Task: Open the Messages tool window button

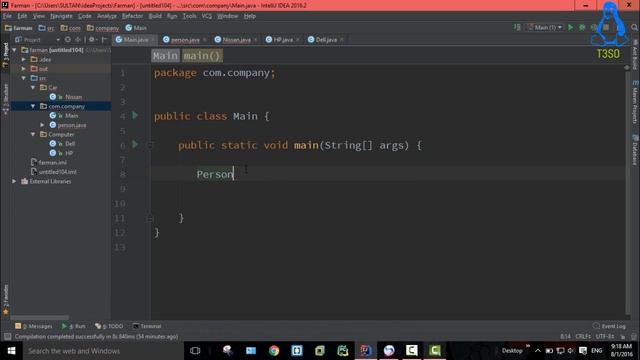Action: click(x=34, y=326)
